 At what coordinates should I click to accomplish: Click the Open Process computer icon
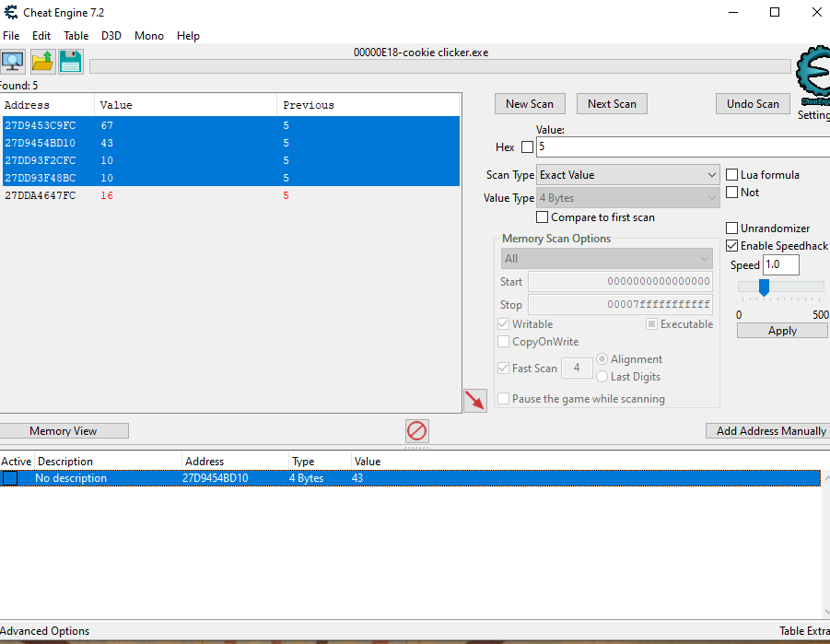(13, 62)
